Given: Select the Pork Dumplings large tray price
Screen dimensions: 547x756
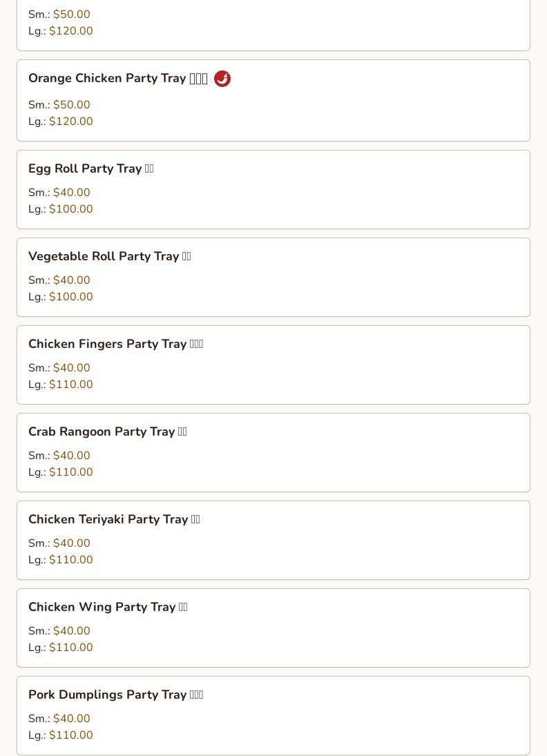Looking at the screenshot, I should (x=70, y=735).
